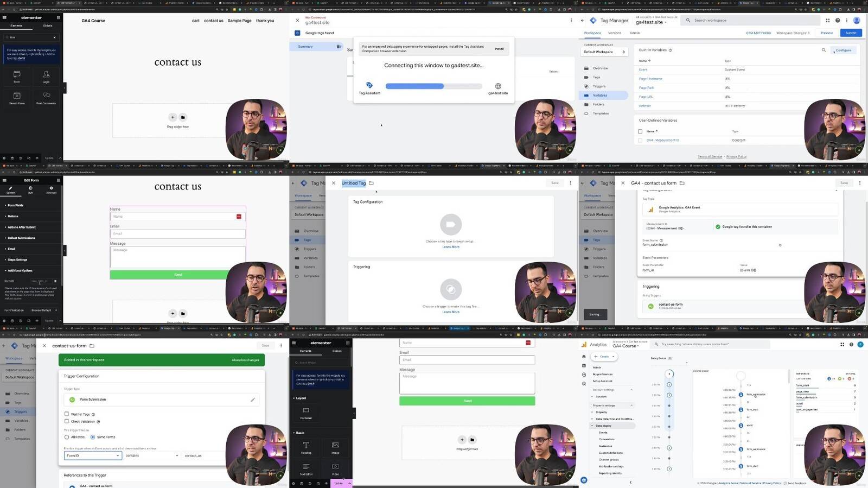Expand the Steps Settings section
Viewport: 868px width, 488px height.
click(31, 259)
